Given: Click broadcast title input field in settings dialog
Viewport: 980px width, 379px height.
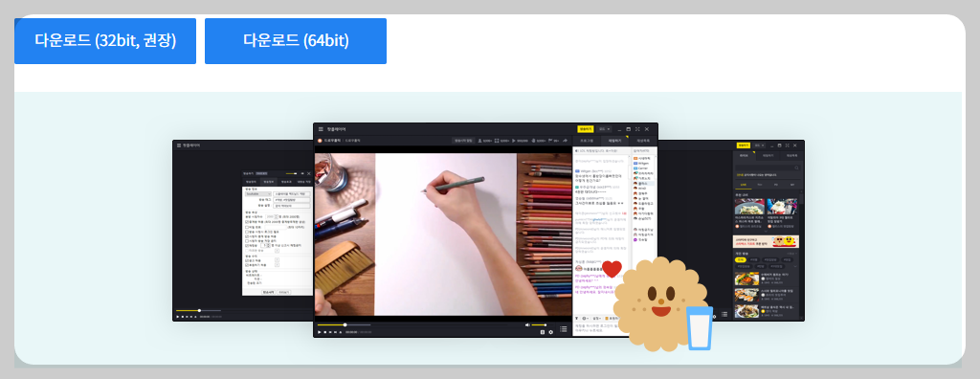Looking at the screenshot, I should 291,194.
